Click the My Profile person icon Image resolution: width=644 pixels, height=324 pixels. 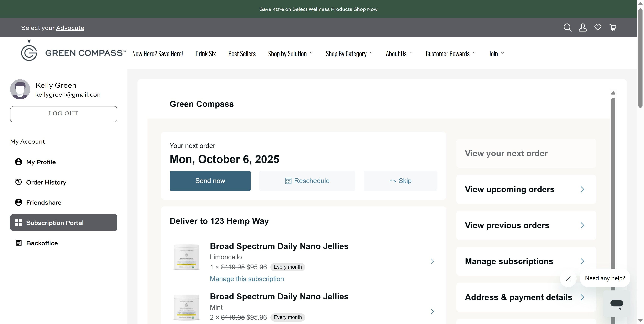coord(18,162)
